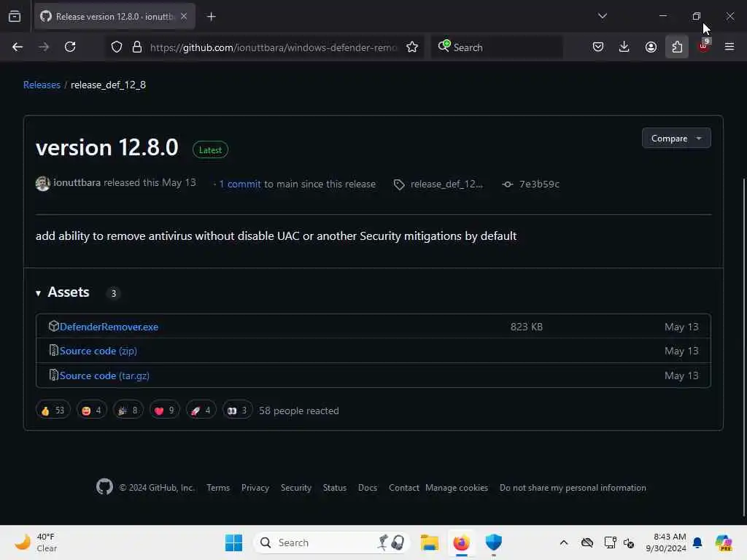Click the 823 KB file size text
Image resolution: width=747 pixels, height=560 pixels.
click(527, 327)
